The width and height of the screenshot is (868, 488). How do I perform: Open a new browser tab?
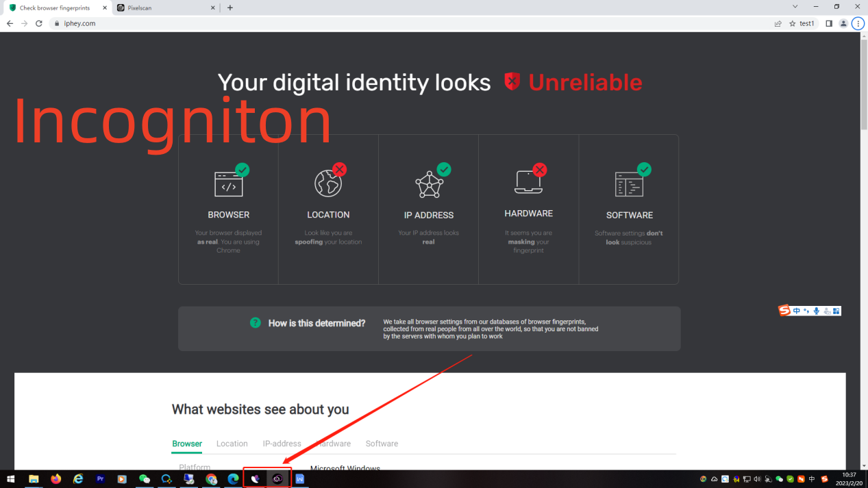point(230,8)
